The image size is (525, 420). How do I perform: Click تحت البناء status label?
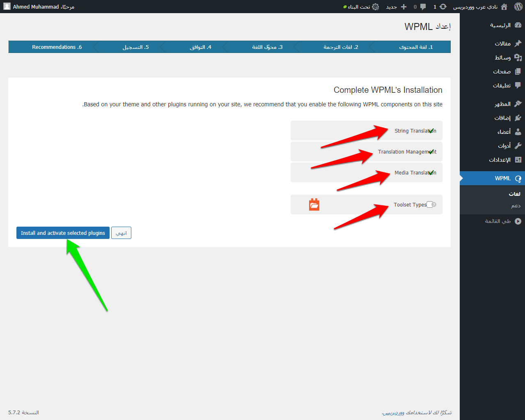tap(359, 7)
